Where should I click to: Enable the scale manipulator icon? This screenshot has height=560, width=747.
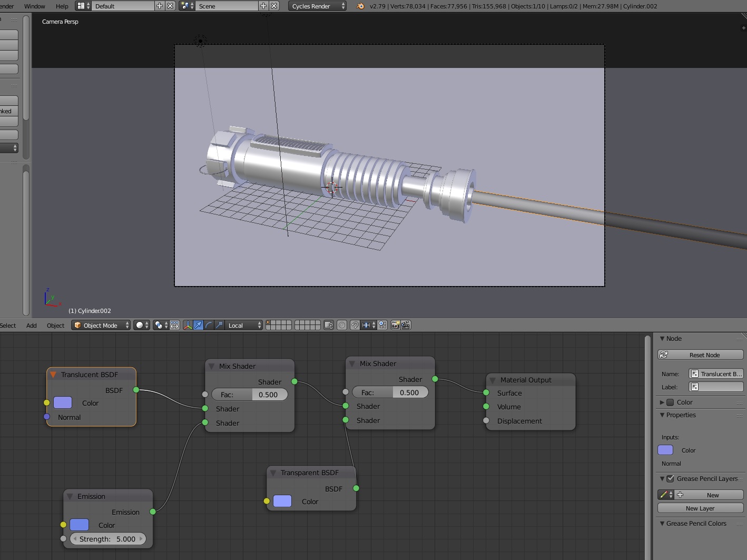click(x=220, y=325)
